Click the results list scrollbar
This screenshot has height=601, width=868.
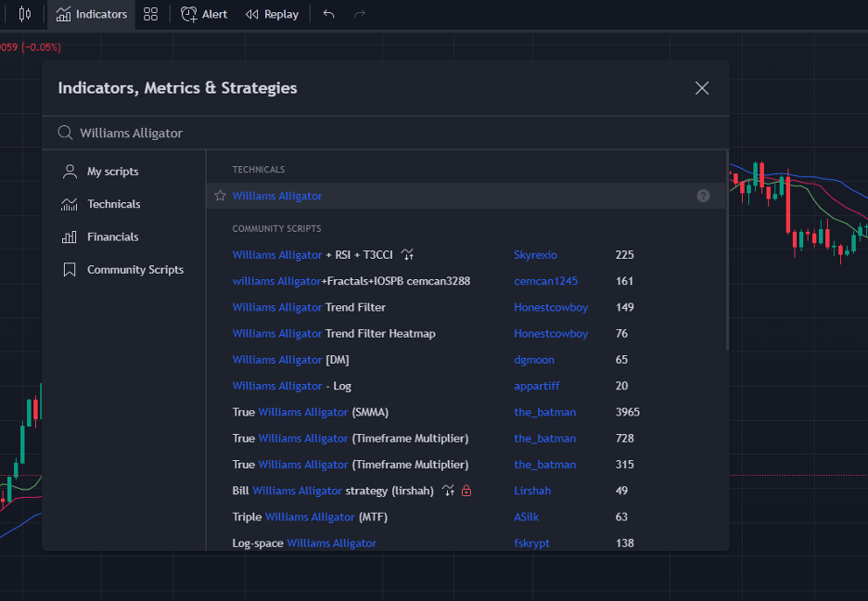click(x=727, y=250)
